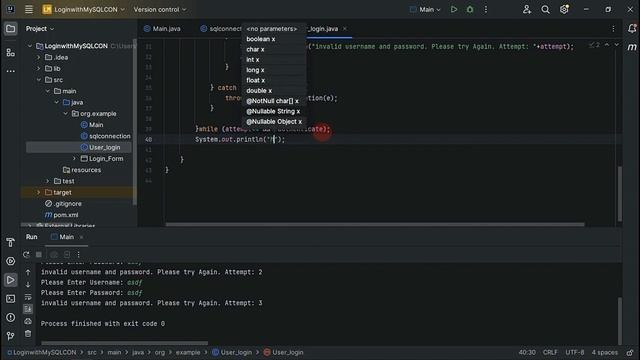Open the Structure tool window
The height and width of the screenshot is (360, 640).
[11, 52]
